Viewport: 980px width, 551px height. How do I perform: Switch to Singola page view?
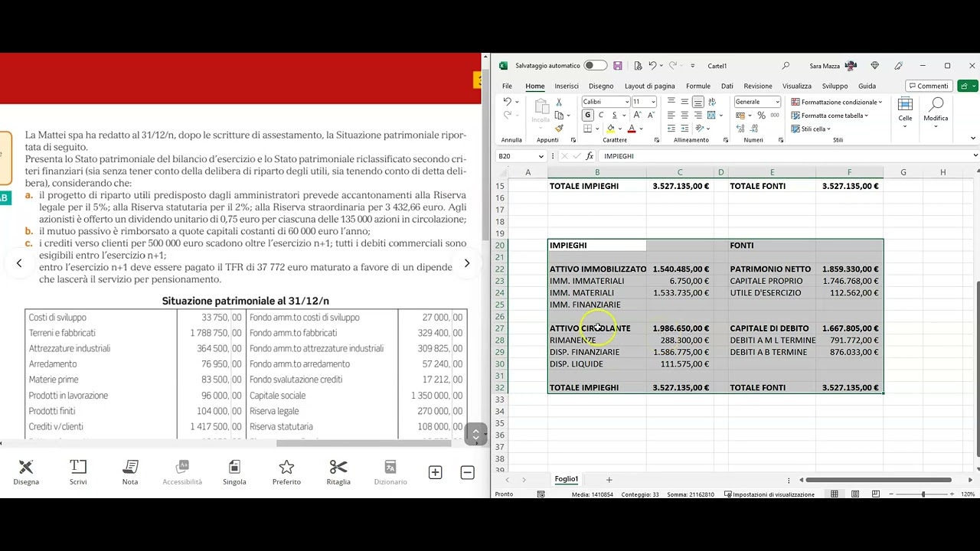click(x=234, y=472)
